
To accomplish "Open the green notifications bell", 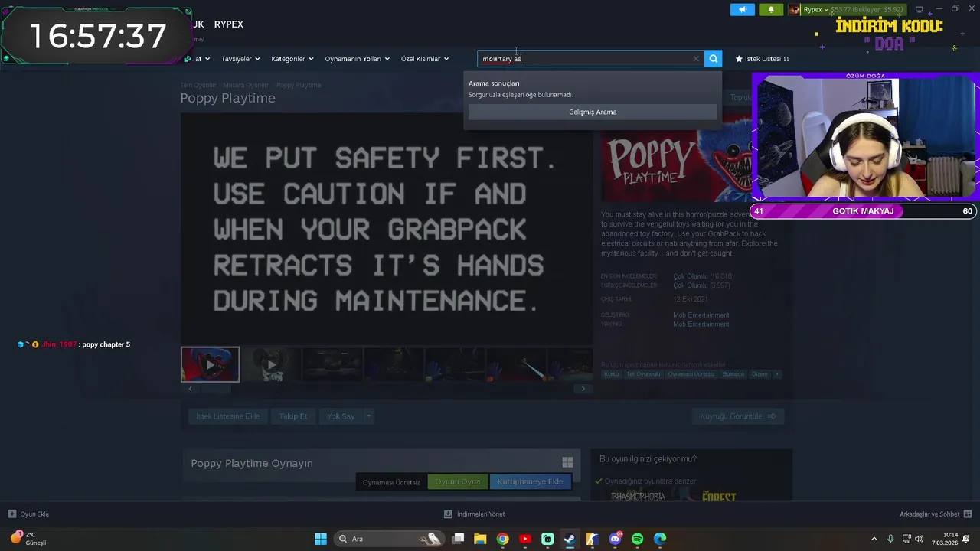I will (771, 9).
